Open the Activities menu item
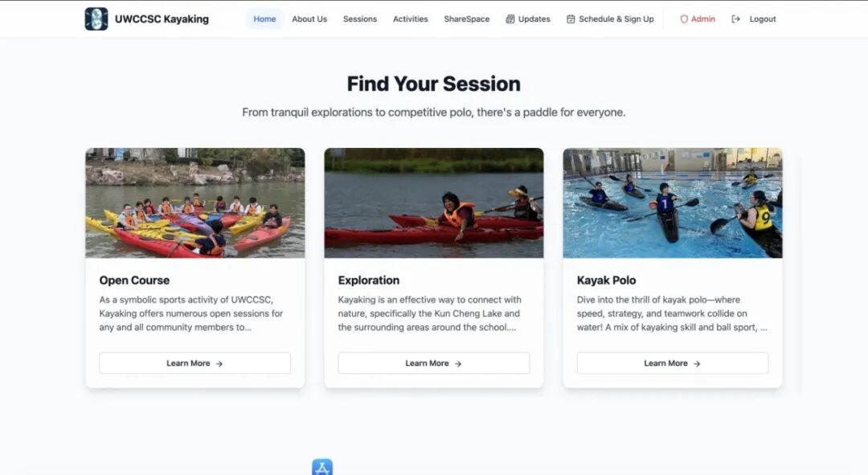This screenshot has width=868, height=475. pyautogui.click(x=410, y=18)
